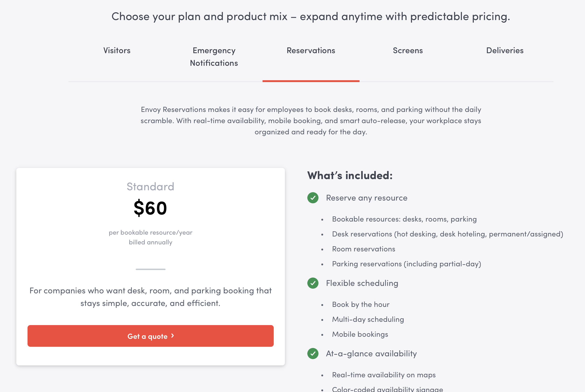This screenshot has height=392, width=585.
Task: Switch to the Screens tab
Action: click(408, 50)
